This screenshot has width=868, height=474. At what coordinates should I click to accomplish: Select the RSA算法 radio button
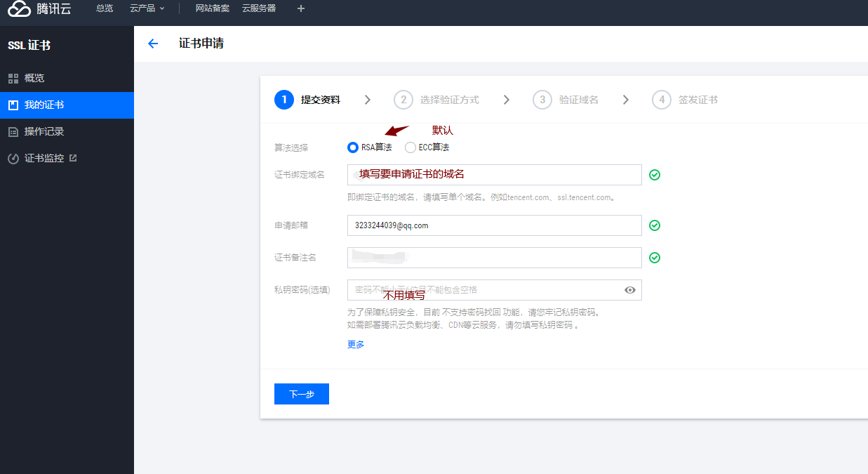point(353,147)
